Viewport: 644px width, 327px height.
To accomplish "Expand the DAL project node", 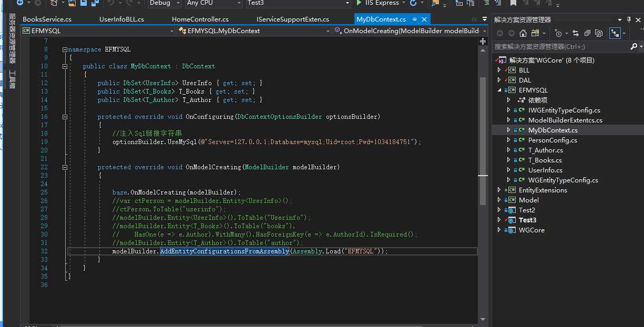I will 499,80.
